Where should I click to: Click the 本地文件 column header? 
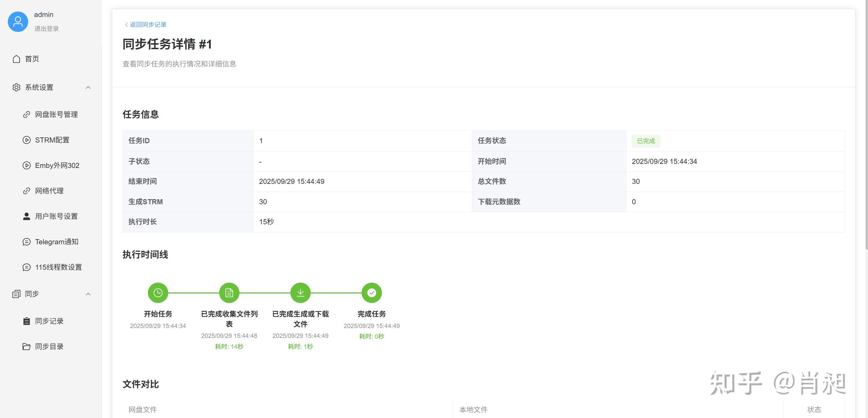474,410
